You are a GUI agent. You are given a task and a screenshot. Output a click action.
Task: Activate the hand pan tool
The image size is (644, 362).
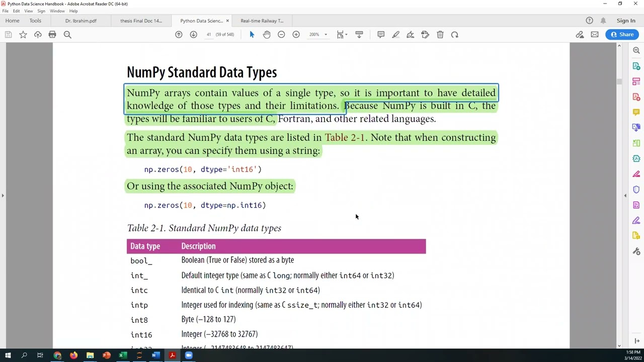[267, 35]
